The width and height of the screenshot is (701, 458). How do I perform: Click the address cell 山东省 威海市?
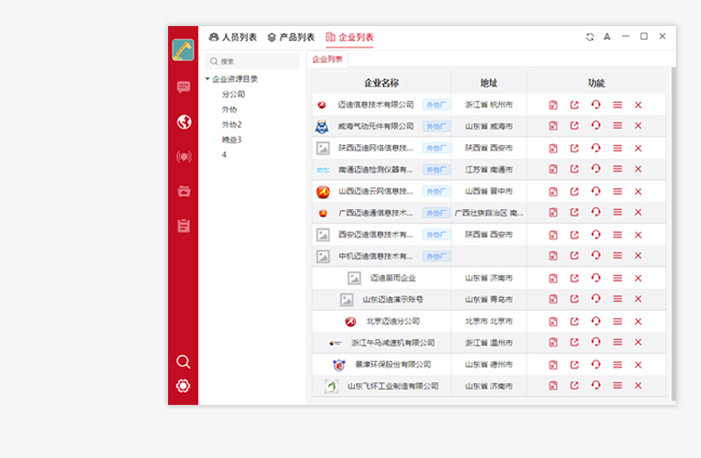[489, 127]
